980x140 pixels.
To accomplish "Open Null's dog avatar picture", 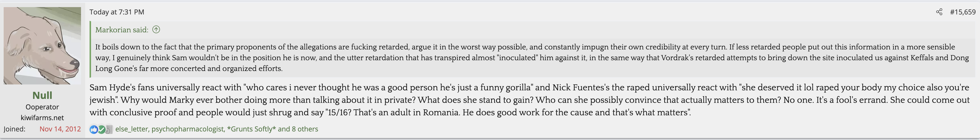I will tap(42, 46).
